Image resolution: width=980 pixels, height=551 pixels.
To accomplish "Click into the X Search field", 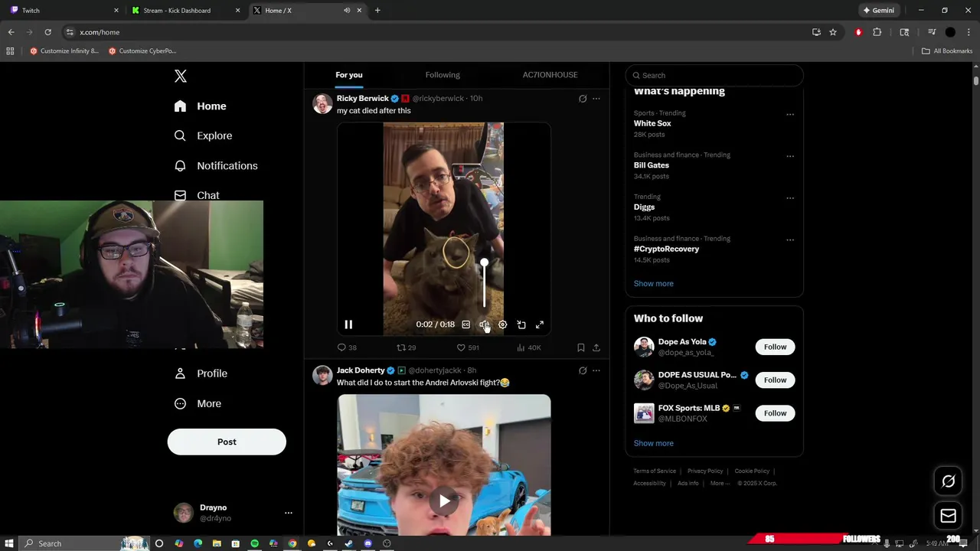I will click(714, 75).
